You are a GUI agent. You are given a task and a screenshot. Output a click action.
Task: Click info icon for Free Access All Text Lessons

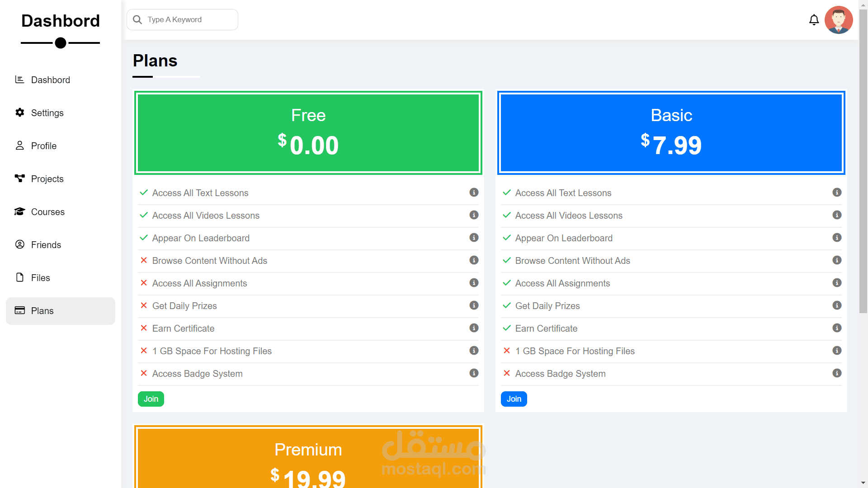pyautogui.click(x=474, y=192)
